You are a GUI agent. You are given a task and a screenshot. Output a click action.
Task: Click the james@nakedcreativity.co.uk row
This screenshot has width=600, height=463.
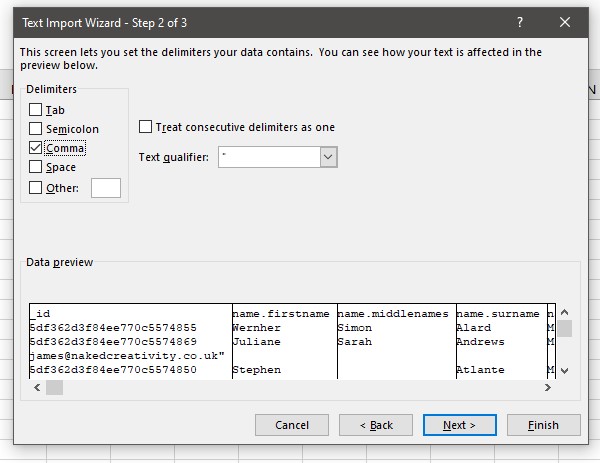coord(127,356)
